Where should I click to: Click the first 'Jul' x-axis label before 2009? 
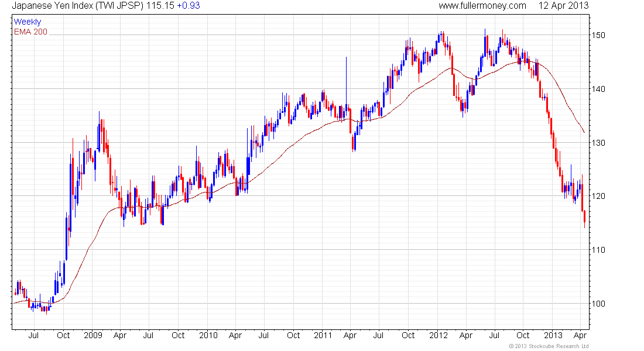tap(33, 335)
